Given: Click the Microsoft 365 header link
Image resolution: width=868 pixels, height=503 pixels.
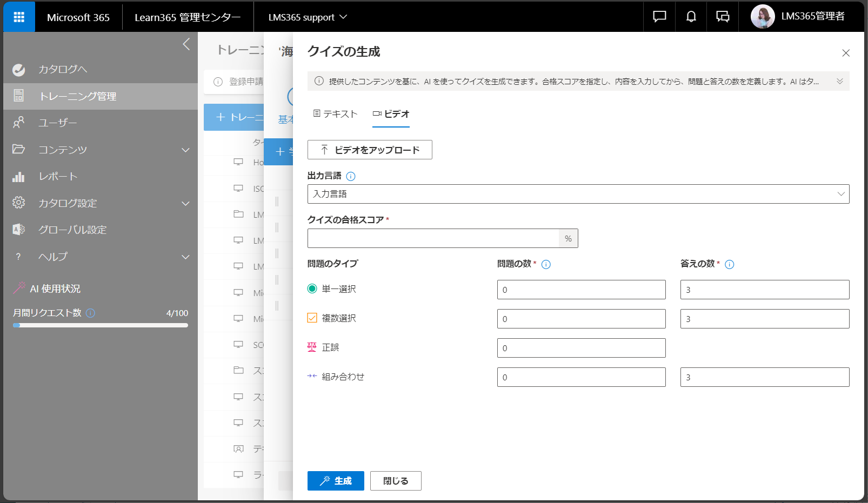Looking at the screenshot, I should (78, 17).
